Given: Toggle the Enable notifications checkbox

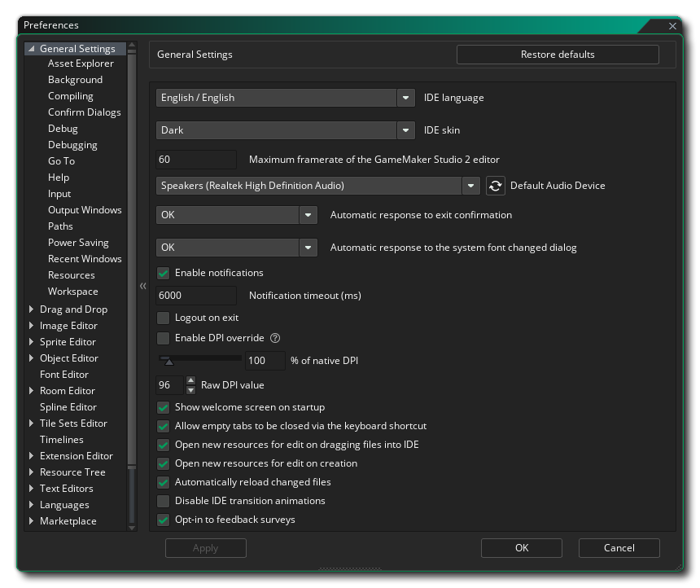Looking at the screenshot, I should 164,273.
